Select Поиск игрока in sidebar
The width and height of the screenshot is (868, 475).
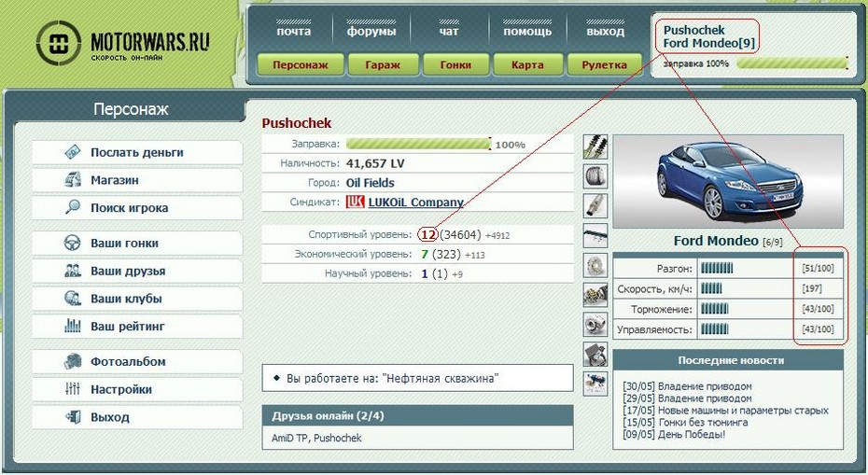[x=137, y=207]
